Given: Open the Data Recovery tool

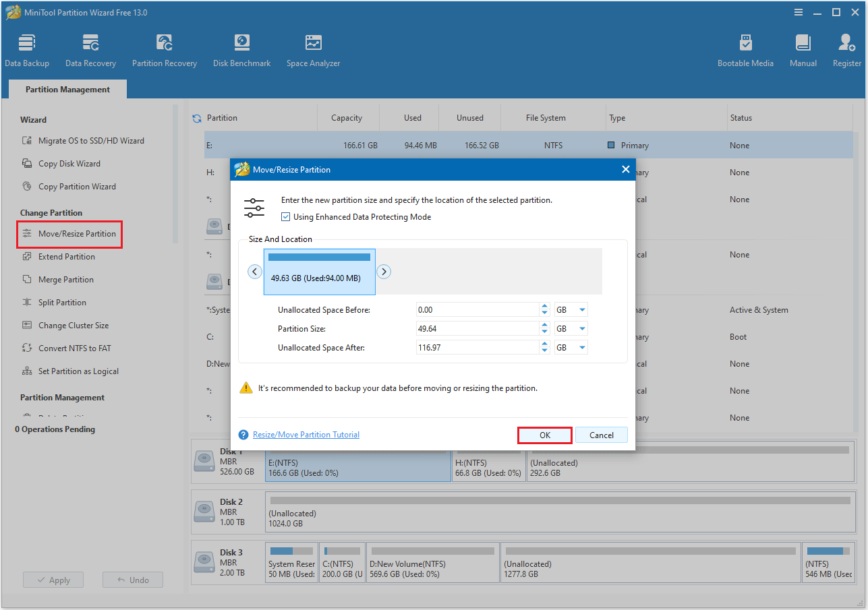Looking at the screenshot, I should [x=90, y=49].
